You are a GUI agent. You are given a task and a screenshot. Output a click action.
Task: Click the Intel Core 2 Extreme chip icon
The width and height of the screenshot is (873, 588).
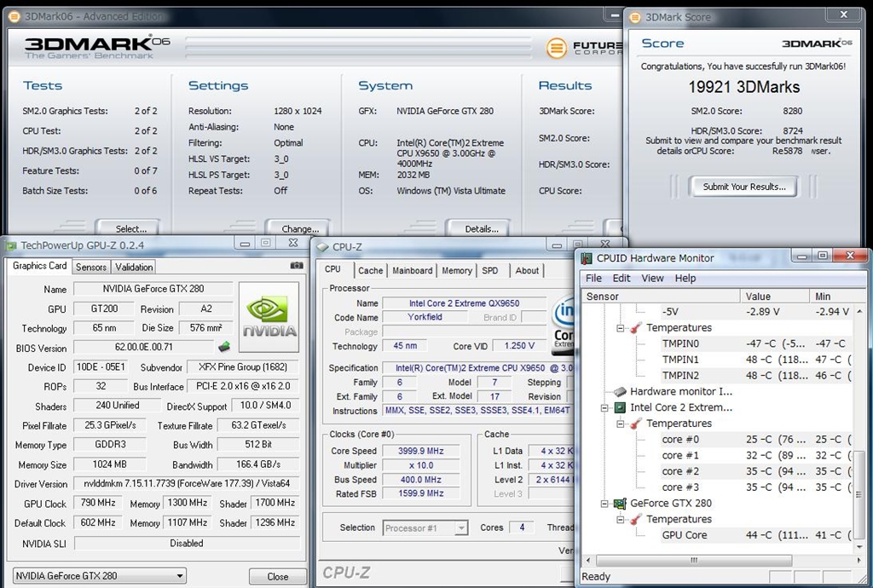point(620,408)
